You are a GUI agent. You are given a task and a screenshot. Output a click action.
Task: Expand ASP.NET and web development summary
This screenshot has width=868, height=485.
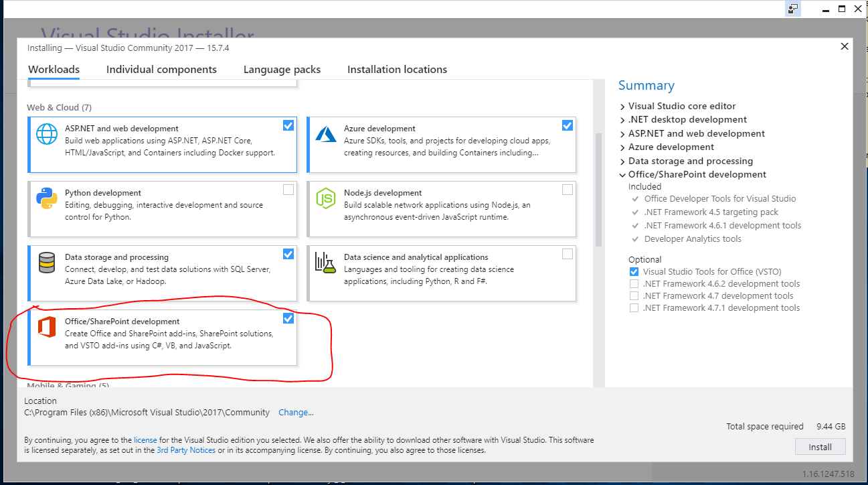pyautogui.click(x=622, y=134)
